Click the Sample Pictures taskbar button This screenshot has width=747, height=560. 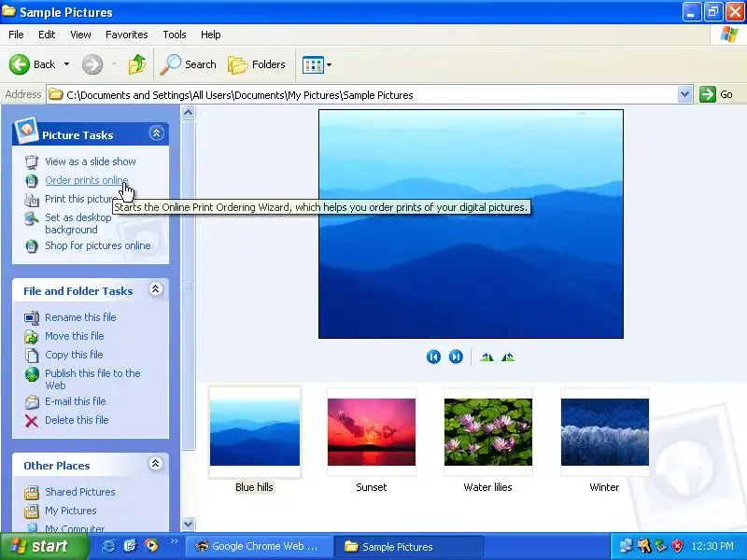(408, 546)
